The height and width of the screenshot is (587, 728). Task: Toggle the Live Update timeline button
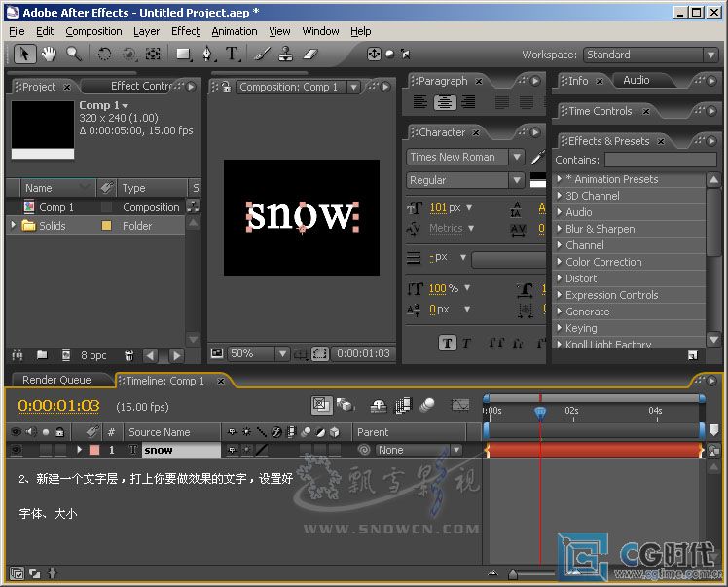point(321,405)
